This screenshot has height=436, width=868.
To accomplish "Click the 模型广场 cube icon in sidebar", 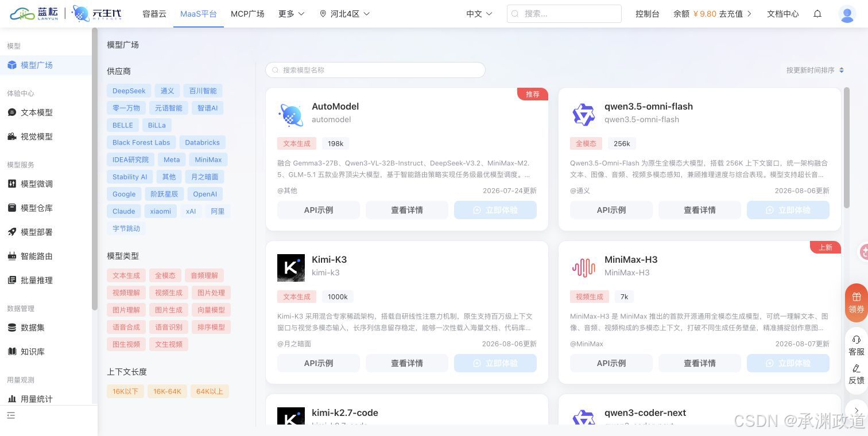I will [11, 65].
